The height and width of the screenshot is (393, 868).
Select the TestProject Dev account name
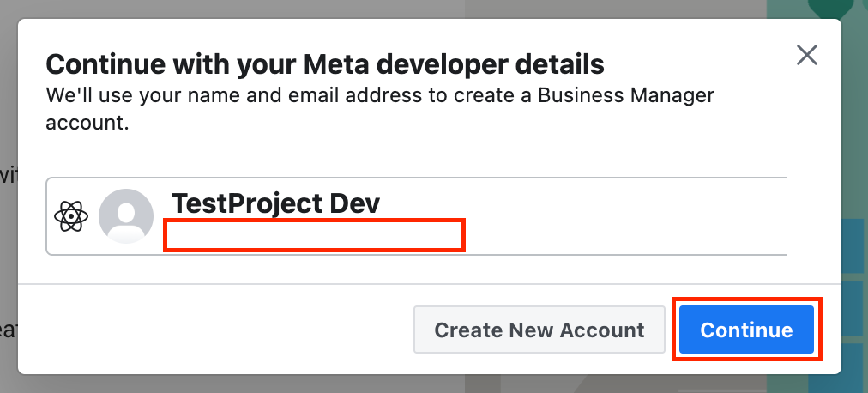(x=275, y=203)
